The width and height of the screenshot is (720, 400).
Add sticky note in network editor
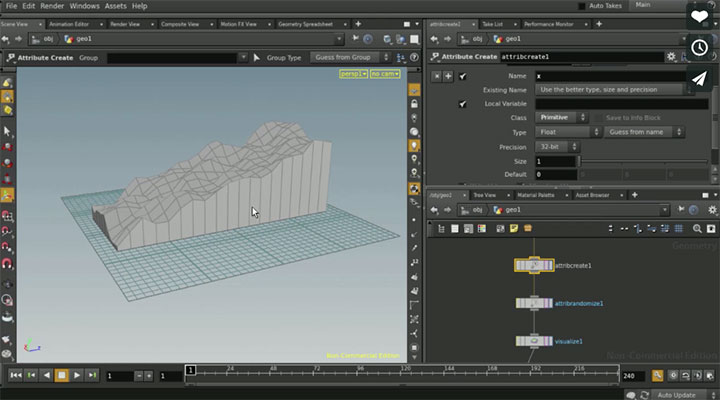point(514,229)
